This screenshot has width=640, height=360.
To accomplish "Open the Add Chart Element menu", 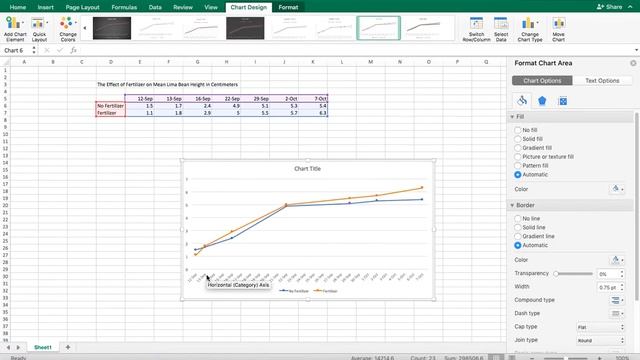I will tap(15, 29).
